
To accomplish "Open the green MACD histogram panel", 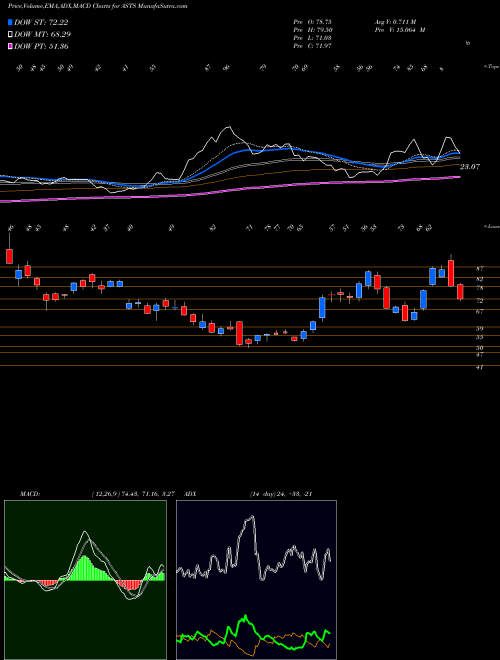I will (x=85, y=580).
